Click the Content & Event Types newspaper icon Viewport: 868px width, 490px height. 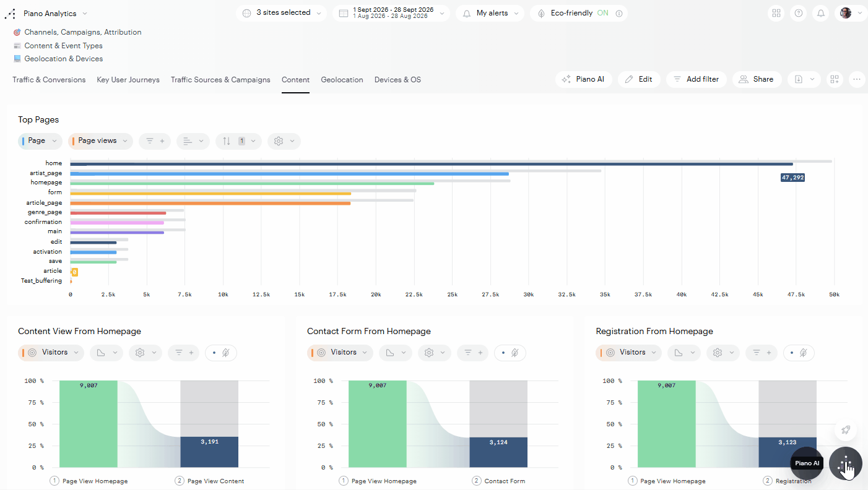tap(17, 46)
